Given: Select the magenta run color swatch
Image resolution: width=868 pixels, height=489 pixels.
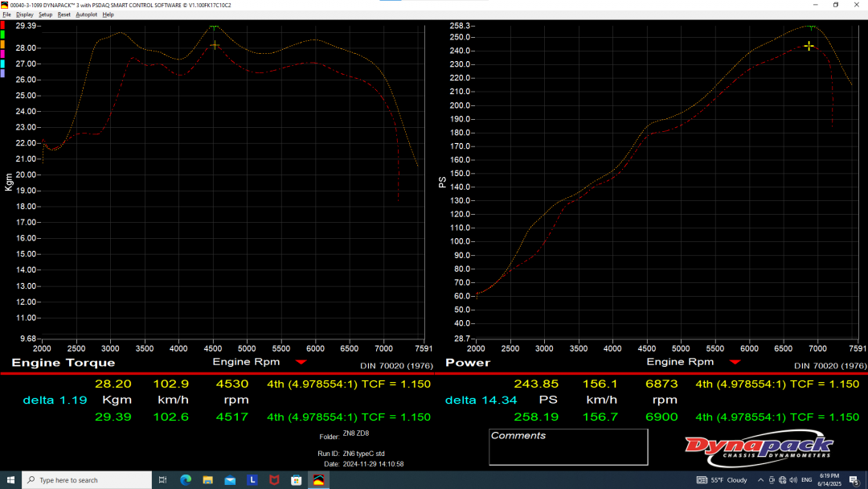Looking at the screenshot, I should click(x=2, y=54).
